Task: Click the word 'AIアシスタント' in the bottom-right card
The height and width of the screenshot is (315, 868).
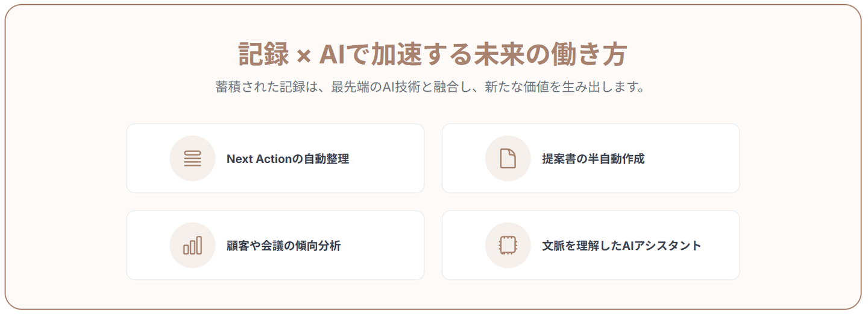Action: coord(656,246)
